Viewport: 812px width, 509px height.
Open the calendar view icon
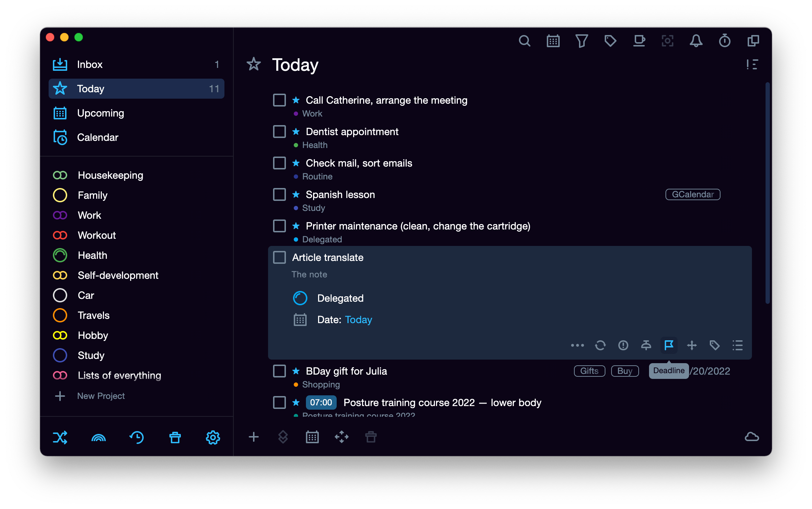[553, 41]
